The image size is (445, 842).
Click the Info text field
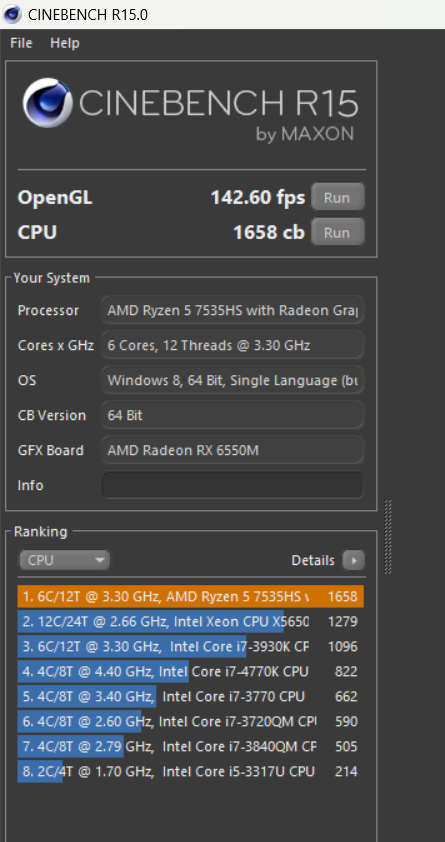(x=232, y=485)
